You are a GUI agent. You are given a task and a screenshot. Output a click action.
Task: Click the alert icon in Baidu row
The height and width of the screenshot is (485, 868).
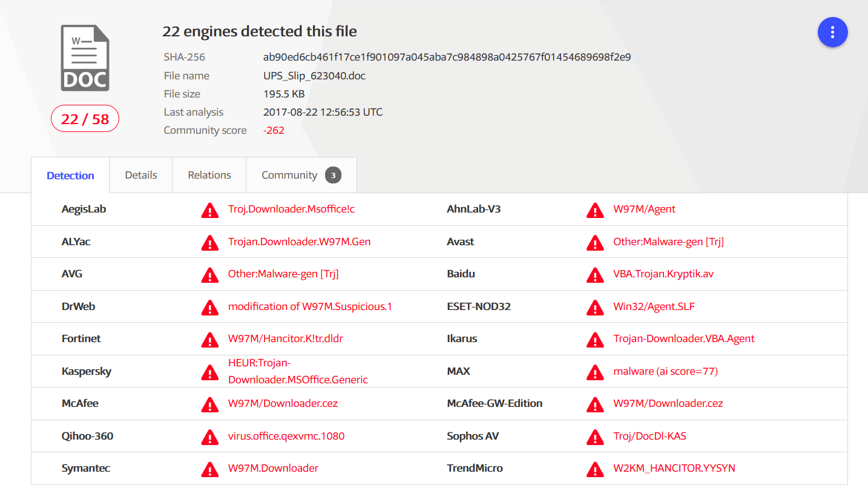pyautogui.click(x=595, y=275)
